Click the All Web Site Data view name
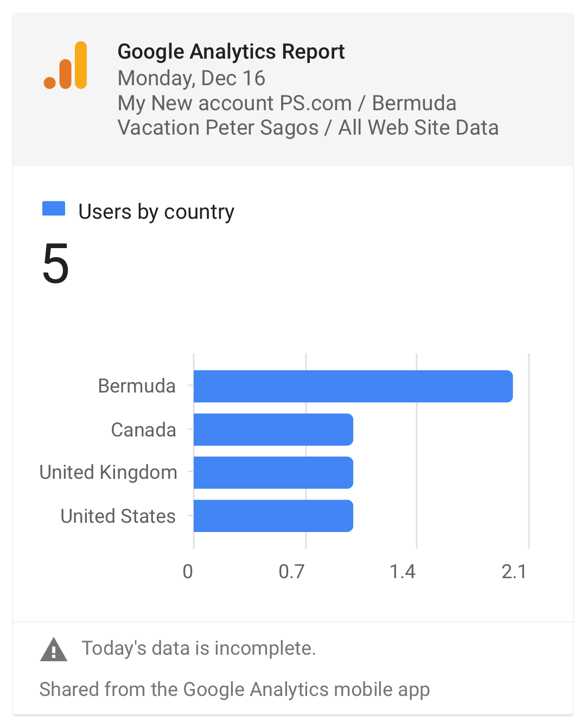Screen dimensions: 586x728 pyautogui.click(x=418, y=128)
